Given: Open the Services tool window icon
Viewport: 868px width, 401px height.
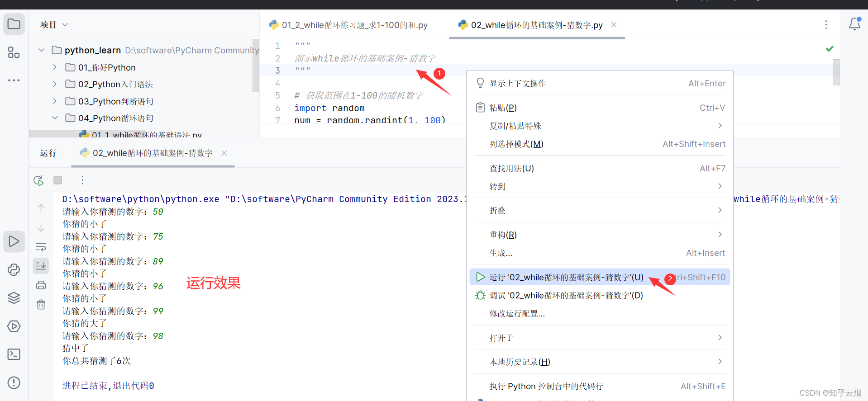Looking at the screenshot, I should tap(14, 326).
